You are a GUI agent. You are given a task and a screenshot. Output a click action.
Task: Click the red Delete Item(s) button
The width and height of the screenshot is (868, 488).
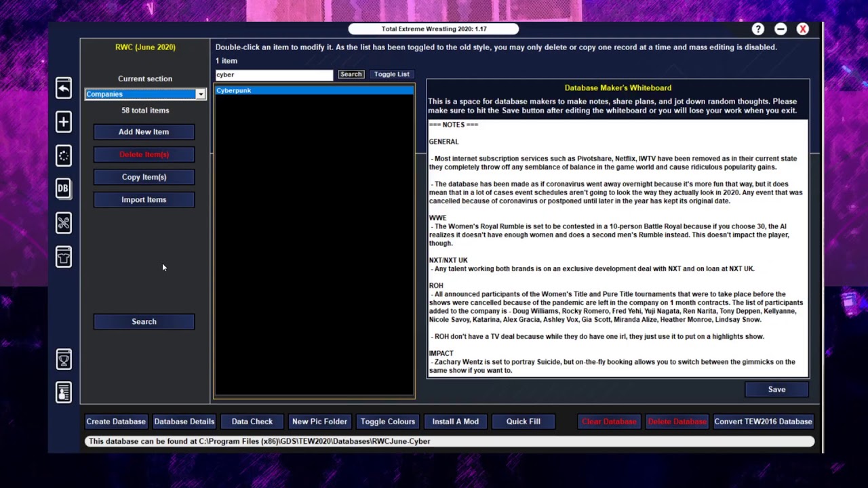tap(144, 155)
